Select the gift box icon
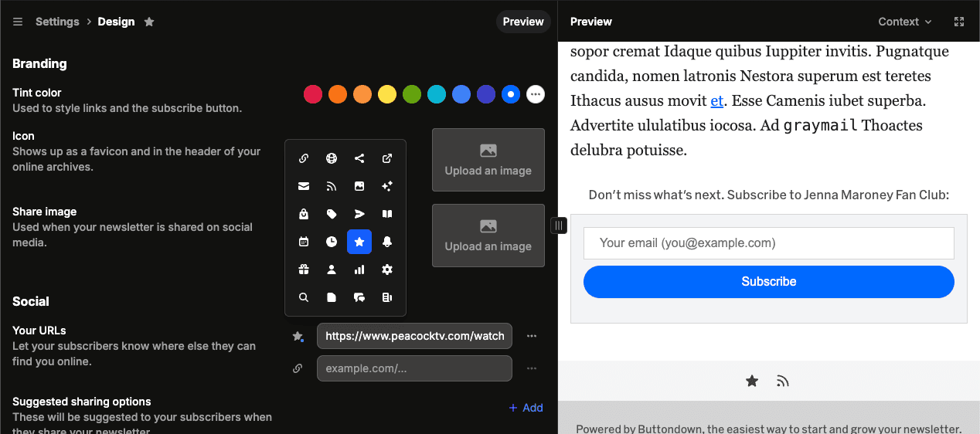This screenshot has height=434, width=980. tap(304, 270)
